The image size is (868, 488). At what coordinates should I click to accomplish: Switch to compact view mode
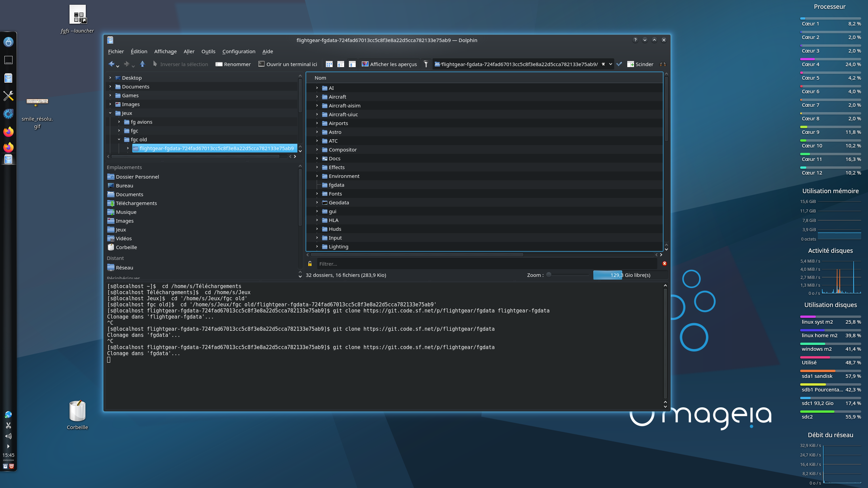tap(340, 64)
